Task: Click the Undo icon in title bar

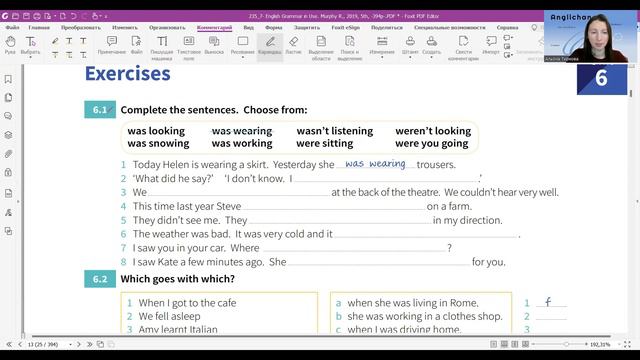Action: [73, 16]
